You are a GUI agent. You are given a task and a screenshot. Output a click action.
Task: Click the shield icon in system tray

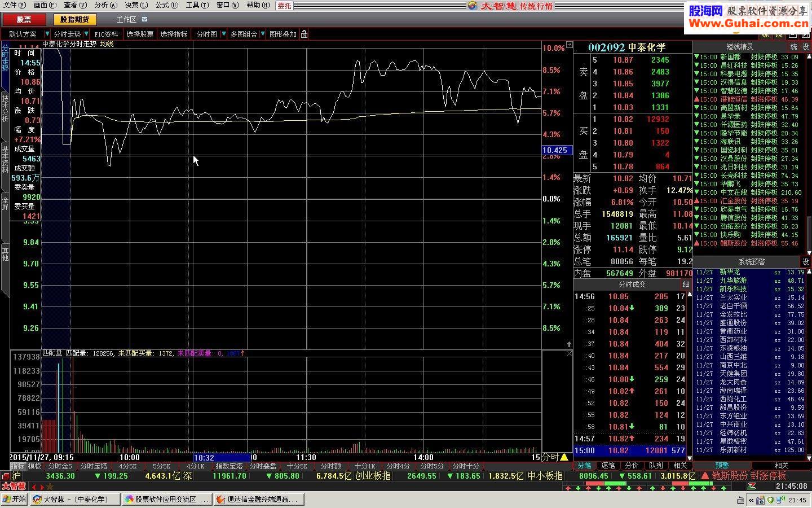tap(770, 500)
